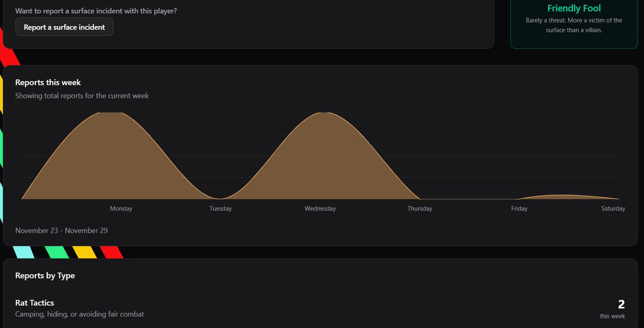Select the Wednesday axis label
Screen dimensions: 644x328
tap(320, 208)
